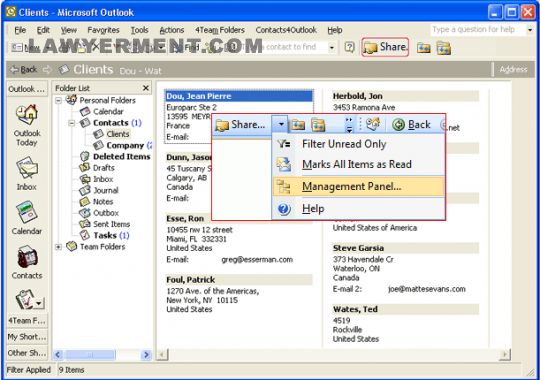Open the Other Sh... shortcuts group
This screenshot has height=380, width=540.
point(27,353)
